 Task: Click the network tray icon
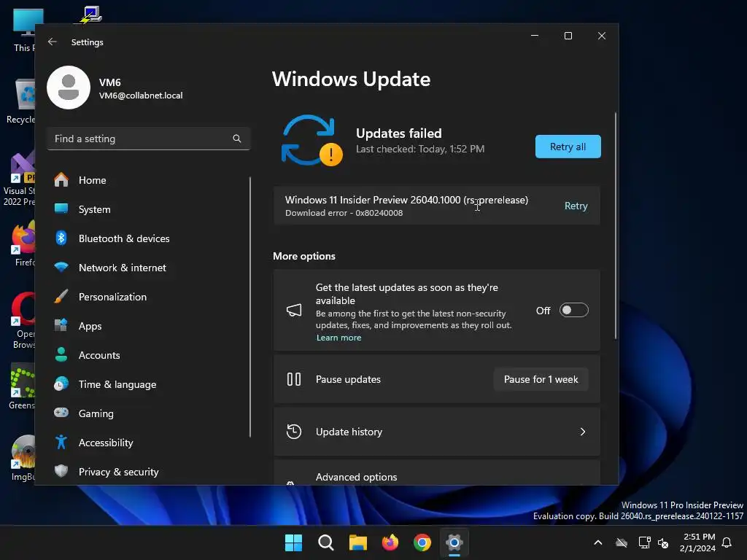click(x=644, y=542)
